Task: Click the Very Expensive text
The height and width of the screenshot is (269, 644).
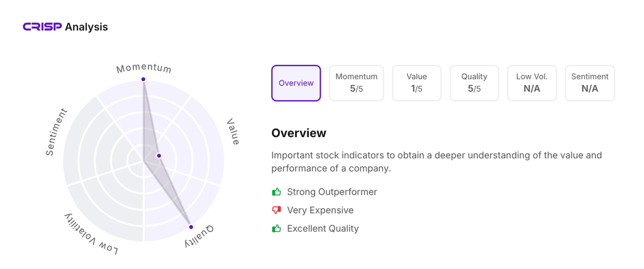Action: pyautogui.click(x=320, y=210)
